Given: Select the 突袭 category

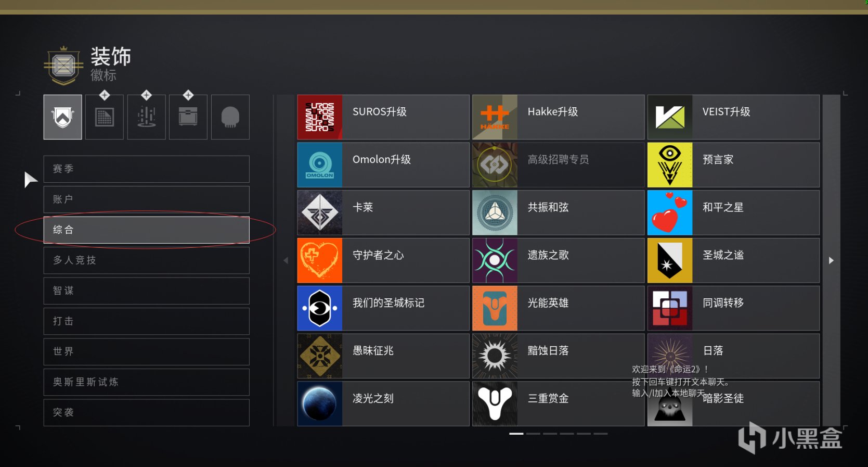Looking at the screenshot, I should pos(146,412).
